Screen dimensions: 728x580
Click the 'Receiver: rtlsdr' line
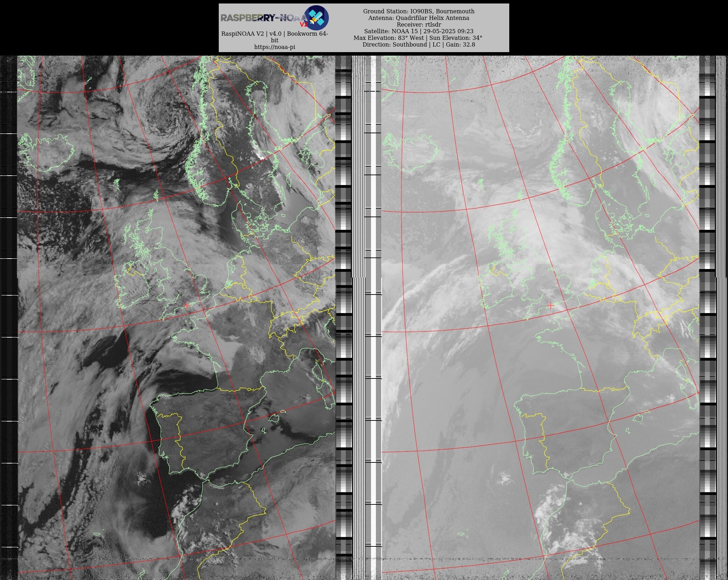tap(419, 24)
